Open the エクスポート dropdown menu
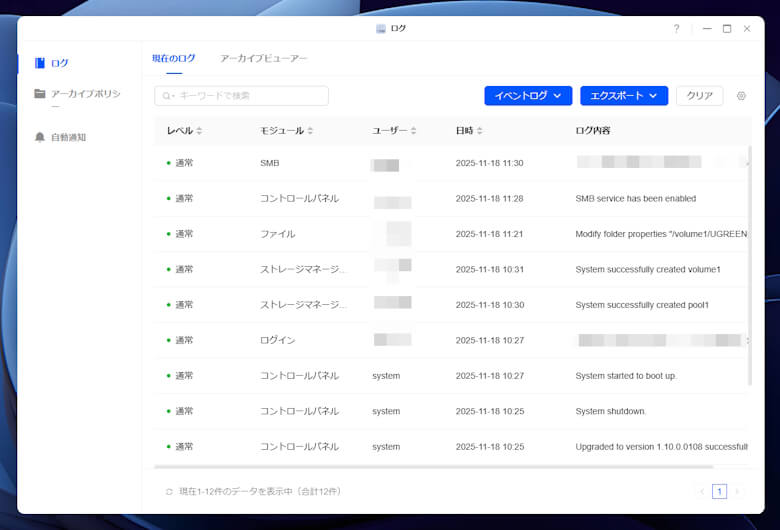780x530 pixels. (623, 96)
